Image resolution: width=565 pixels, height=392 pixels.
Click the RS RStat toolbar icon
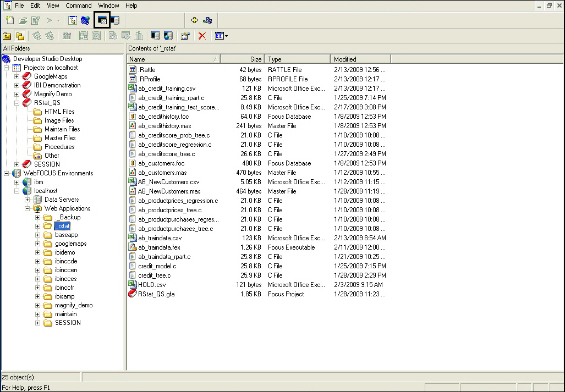click(207, 20)
